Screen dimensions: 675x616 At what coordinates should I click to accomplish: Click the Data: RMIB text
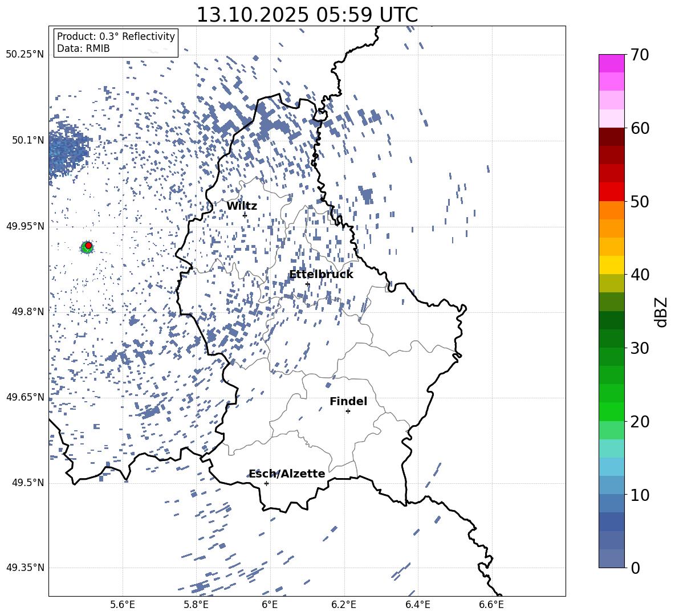tap(83, 48)
